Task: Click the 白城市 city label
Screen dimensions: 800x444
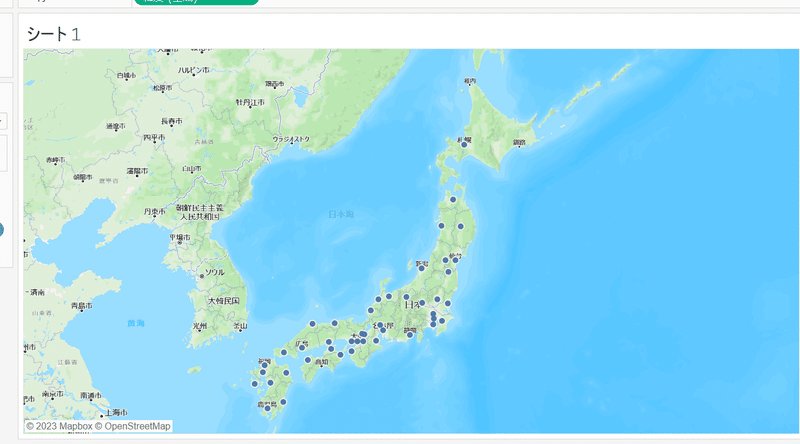Action: (126, 75)
